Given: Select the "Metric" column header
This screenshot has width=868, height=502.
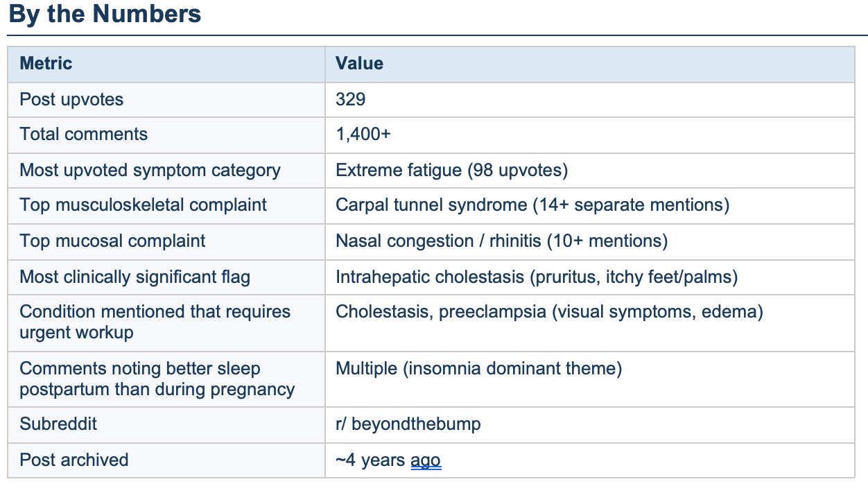Looking at the screenshot, I should click(x=46, y=64).
